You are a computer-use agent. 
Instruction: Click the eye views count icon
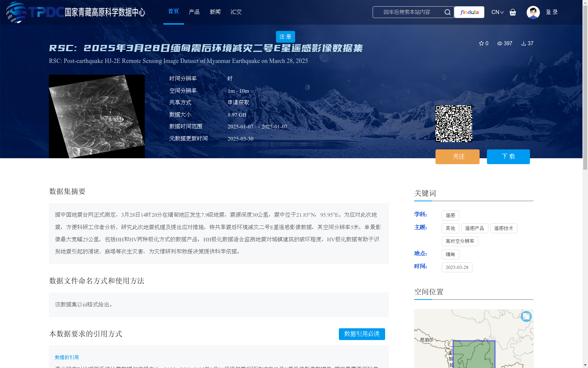[x=500, y=43]
